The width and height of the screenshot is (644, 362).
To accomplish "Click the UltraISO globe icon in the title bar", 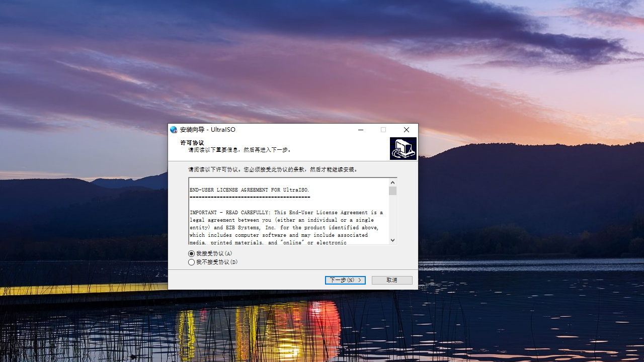I will point(174,130).
